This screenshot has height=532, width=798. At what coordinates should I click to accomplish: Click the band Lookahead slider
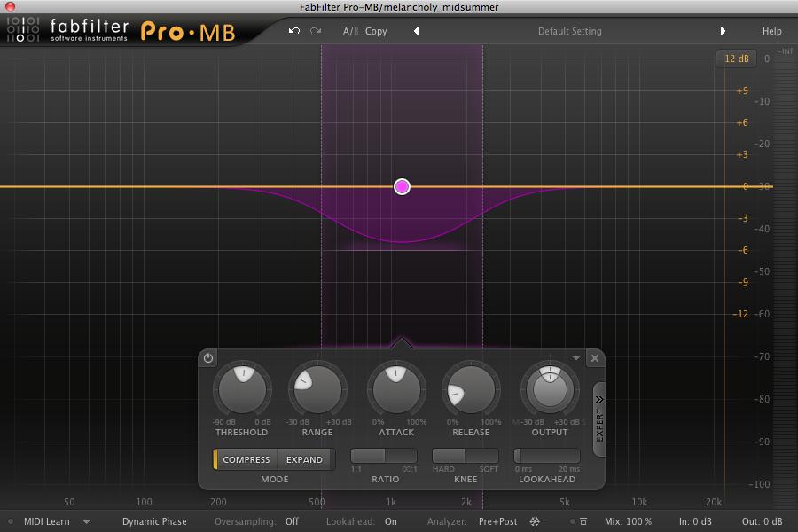[547, 456]
